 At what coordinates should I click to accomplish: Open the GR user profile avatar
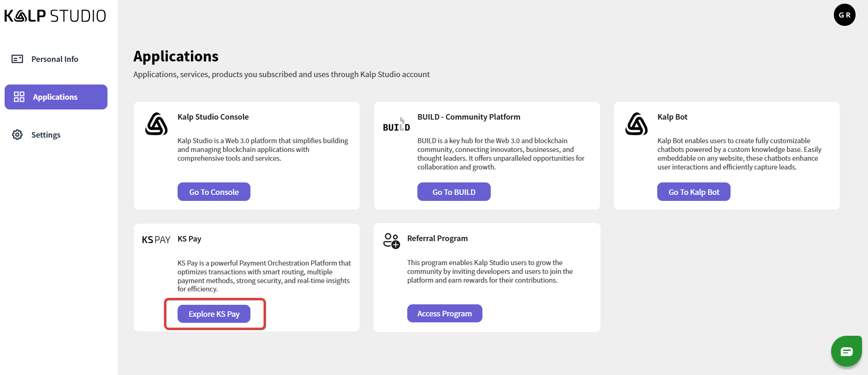pyautogui.click(x=844, y=15)
